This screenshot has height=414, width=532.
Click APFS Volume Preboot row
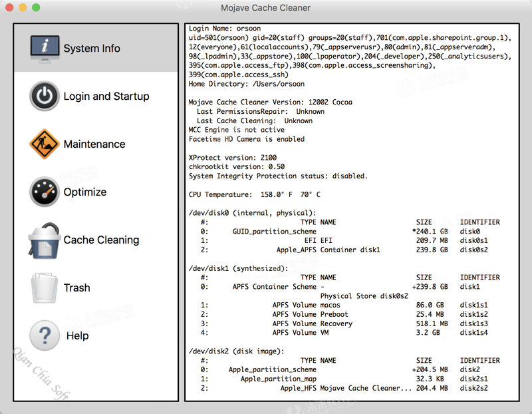(x=344, y=314)
